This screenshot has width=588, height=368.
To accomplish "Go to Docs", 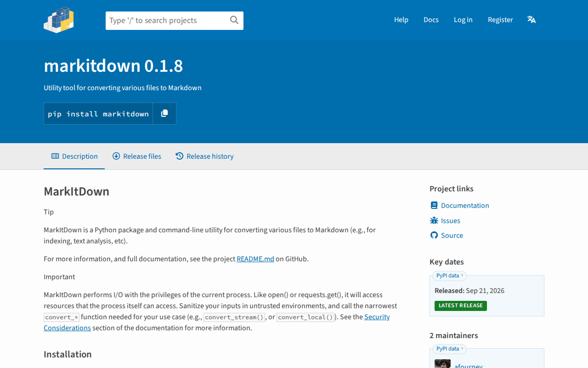I will pos(431,20).
